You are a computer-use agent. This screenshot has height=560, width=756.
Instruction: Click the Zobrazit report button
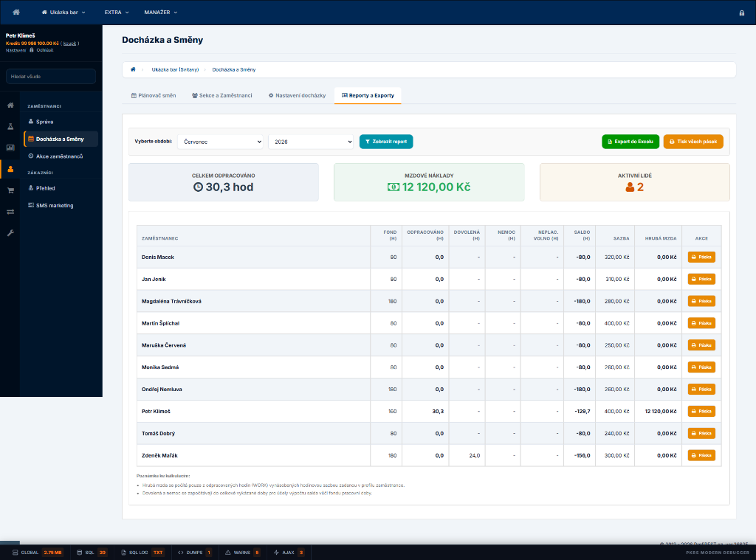tap(386, 142)
